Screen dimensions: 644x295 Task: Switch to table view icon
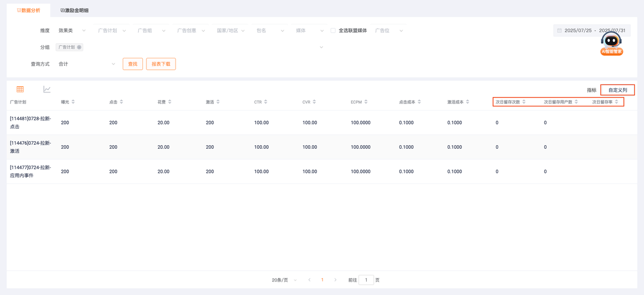click(20, 89)
